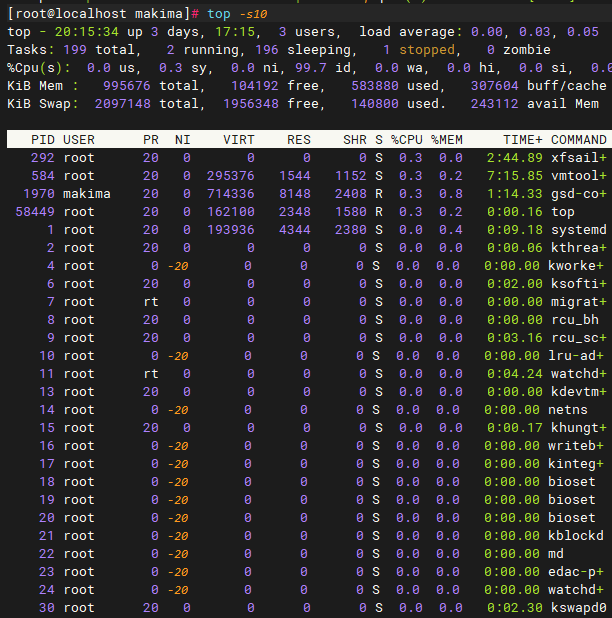Click the netns command name
Image resolution: width=612 pixels, height=618 pixels.
[x=567, y=410]
